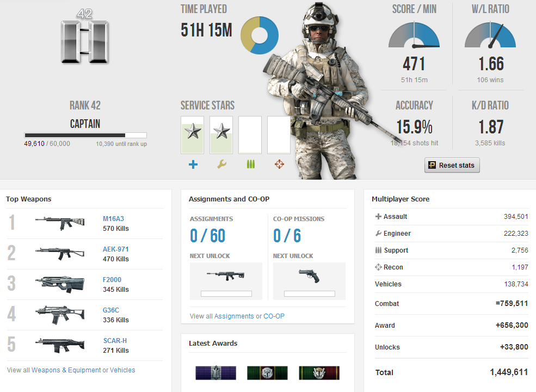Click the 10,390 until rank up text
Viewport: 536px width, 392px height.
tap(121, 144)
